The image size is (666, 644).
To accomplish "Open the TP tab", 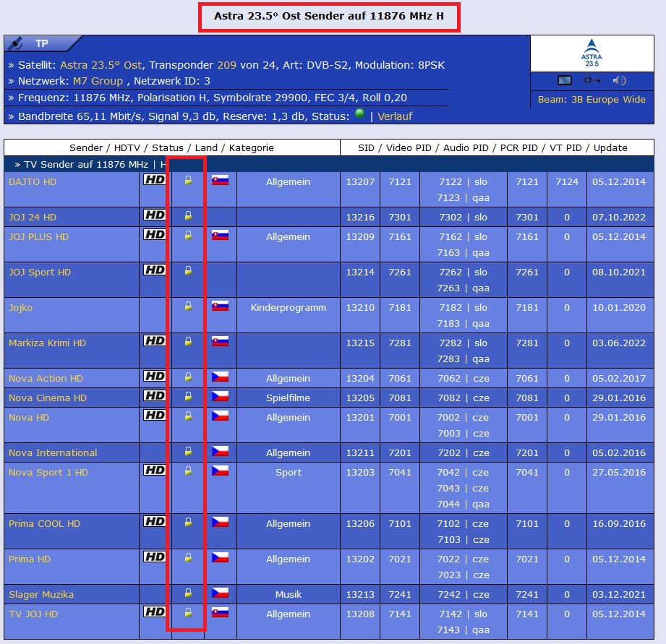I will click(42, 43).
